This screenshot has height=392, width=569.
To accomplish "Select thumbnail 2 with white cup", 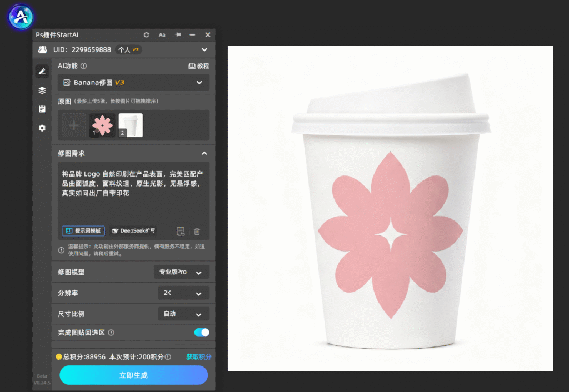I will click(131, 125).
